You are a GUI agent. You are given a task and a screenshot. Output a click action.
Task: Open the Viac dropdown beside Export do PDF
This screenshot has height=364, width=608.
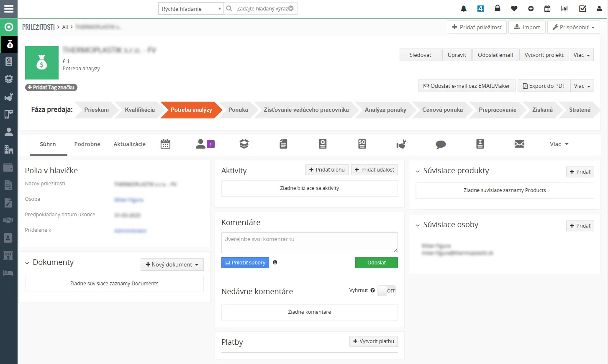[x=582, y=86]
